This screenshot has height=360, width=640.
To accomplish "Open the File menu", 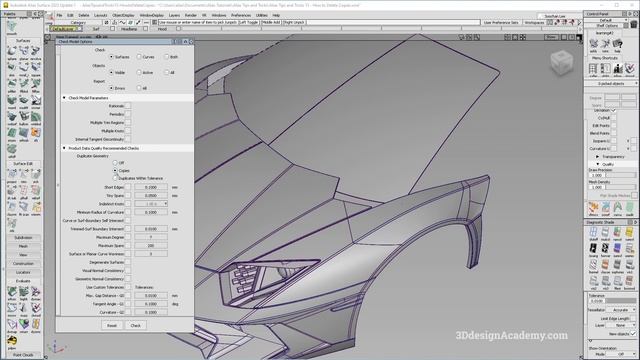I will pyautogui.click(x=59, y=15).
